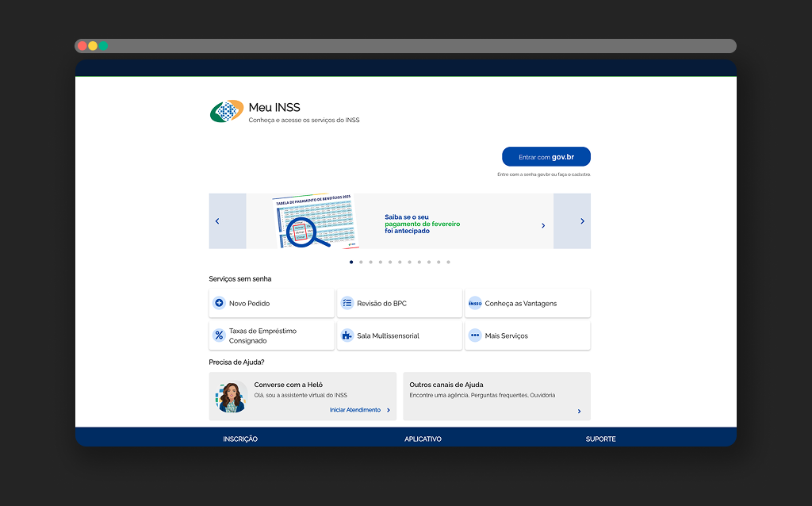The height and width of the screenshot is (506, 812).
Task: Open the payment table banner image
Action: pyautogui.click(x=313, y=221)
